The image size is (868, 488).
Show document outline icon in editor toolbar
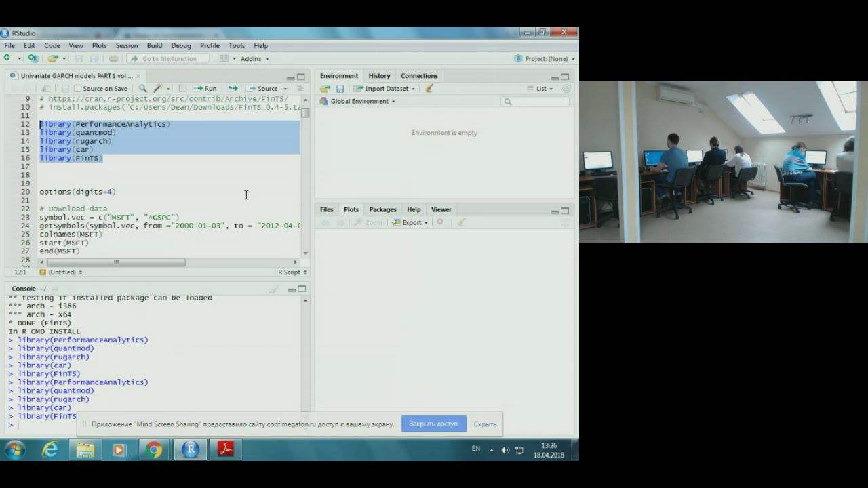click(300, 89)
